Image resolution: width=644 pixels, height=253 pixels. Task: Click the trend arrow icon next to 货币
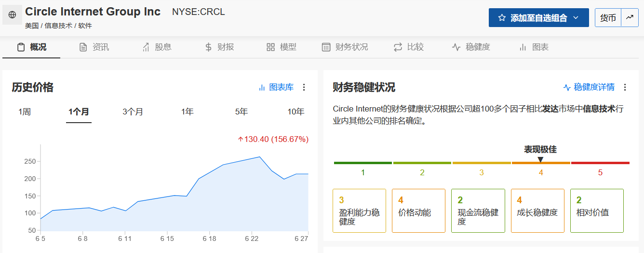630,18
